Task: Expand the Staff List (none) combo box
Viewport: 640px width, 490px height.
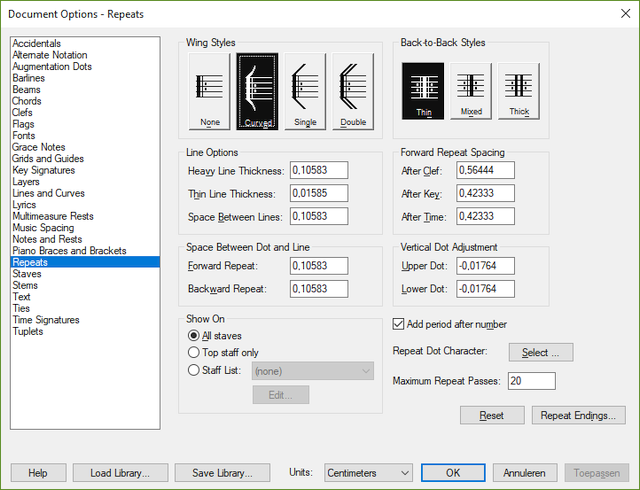Action: pyautogui.click(x=311, y=371)
